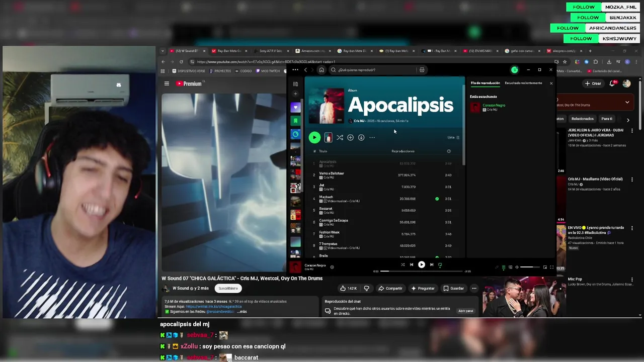644x362 pixels.
Task: Skip to the next track in Spotify
Action: pos(432,264)
